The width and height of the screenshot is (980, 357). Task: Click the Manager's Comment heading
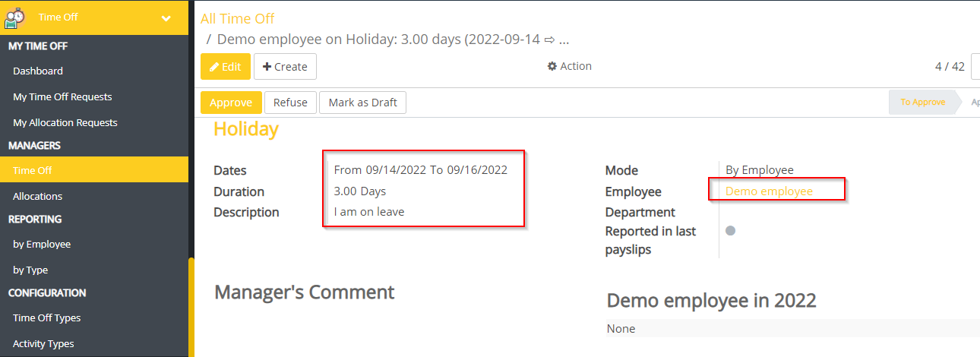(305, 292)
